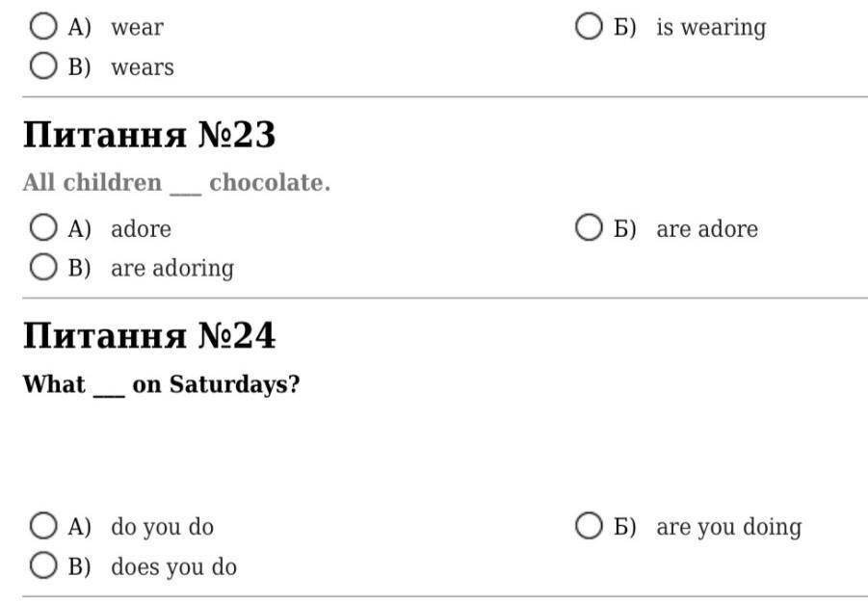The height and width of the screenshot is (603, 868).
Task: Pick the 'wears' radio button
Action: 43,66
